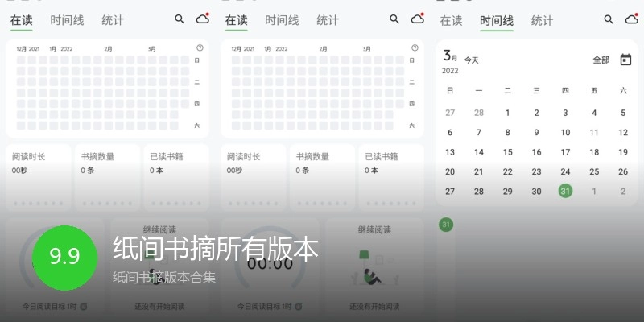
Task: Open 书摘数量 card in middle screenshot
Action: (323, 177)
